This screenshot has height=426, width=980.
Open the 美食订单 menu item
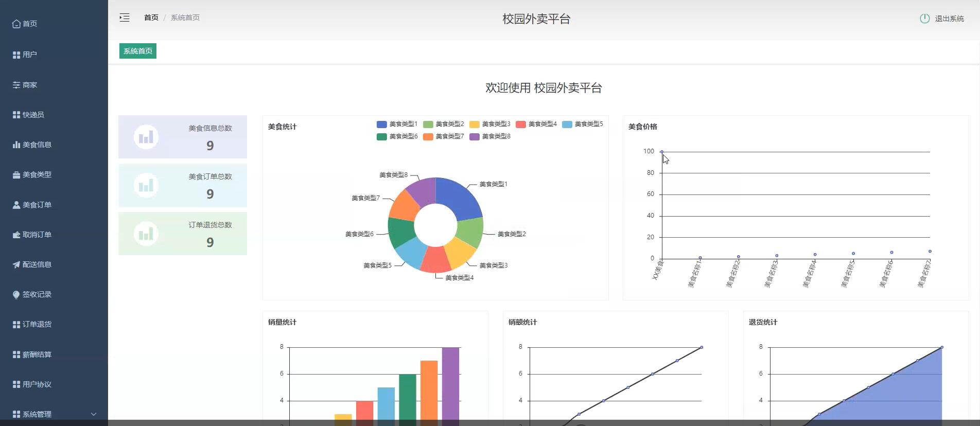54,205
